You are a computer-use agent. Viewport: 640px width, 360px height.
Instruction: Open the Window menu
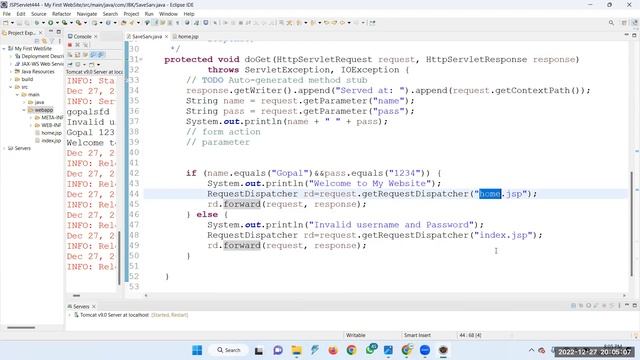tap(168, 14)
